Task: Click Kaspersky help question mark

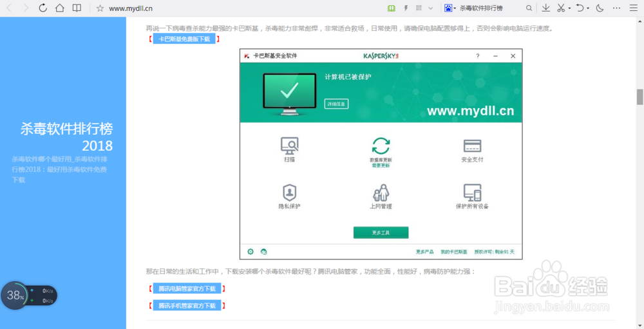Action: (478, 56)
